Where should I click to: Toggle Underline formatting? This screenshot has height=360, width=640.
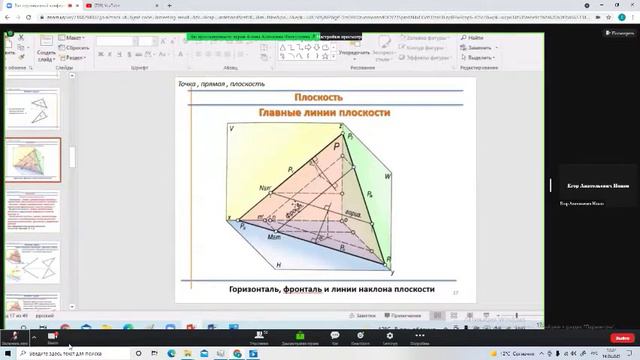pyautogui.click(x=119, y=54)
